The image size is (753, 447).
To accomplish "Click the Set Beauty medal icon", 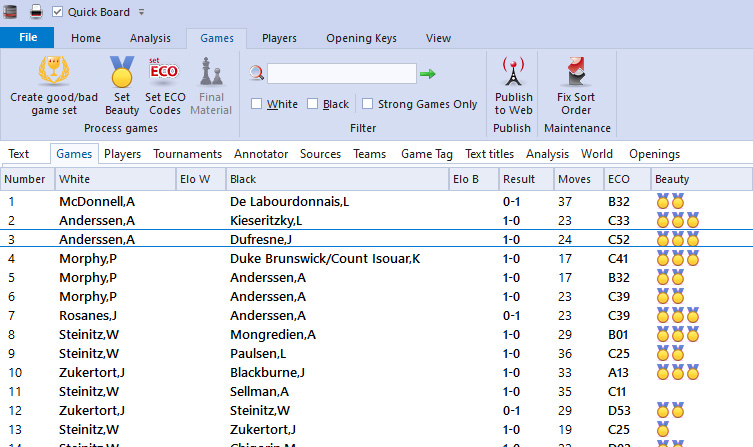I will click(x=122, y=71).
